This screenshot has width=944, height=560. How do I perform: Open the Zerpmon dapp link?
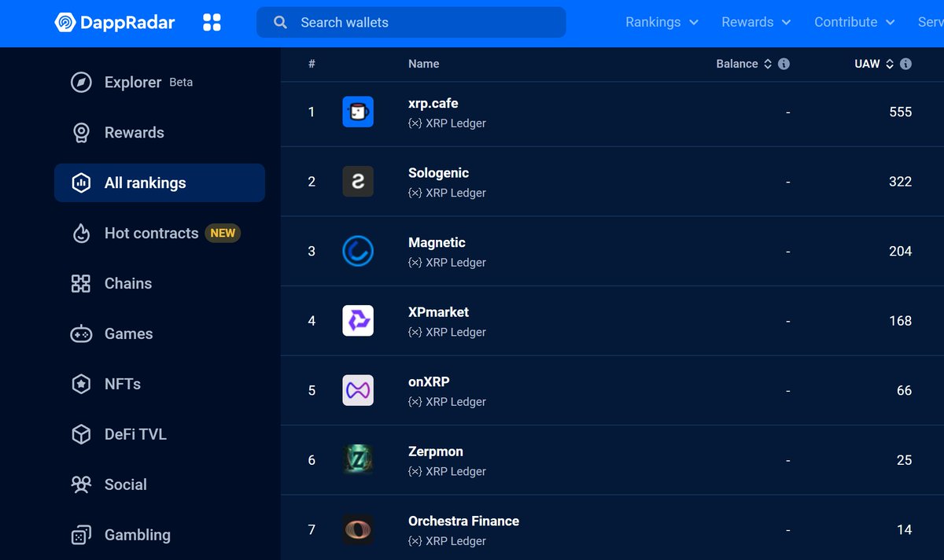(x=435, y=451)
